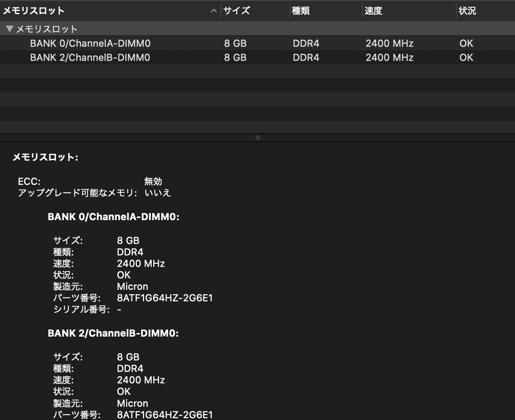Click 2400 MHz speed in BANK 0 row
The height and width of the screenshot is (420, 515).
(x=389, y=43)
